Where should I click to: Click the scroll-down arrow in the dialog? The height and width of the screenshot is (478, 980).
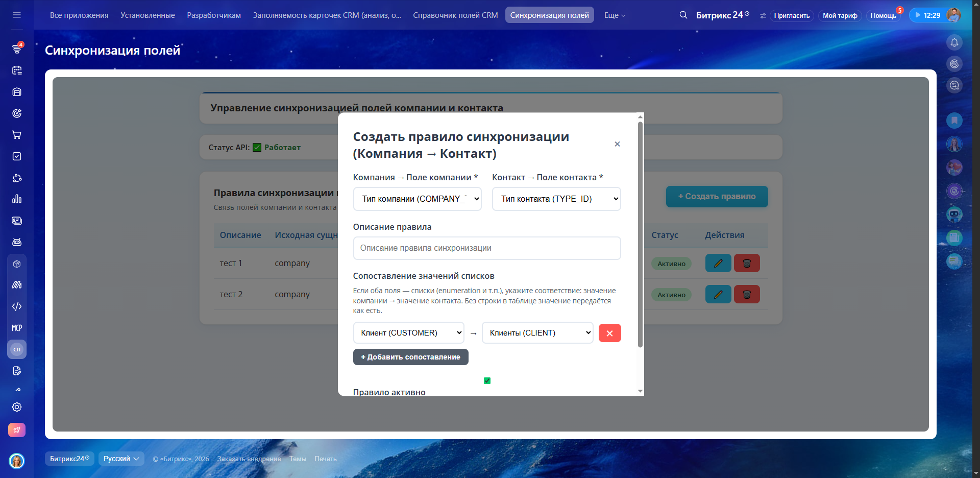pos(640,391)
